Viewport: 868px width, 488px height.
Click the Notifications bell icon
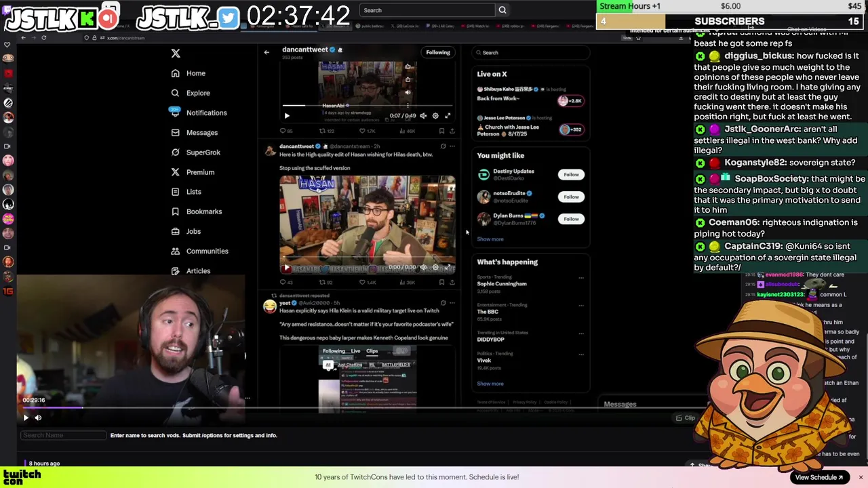pos(176,113)
